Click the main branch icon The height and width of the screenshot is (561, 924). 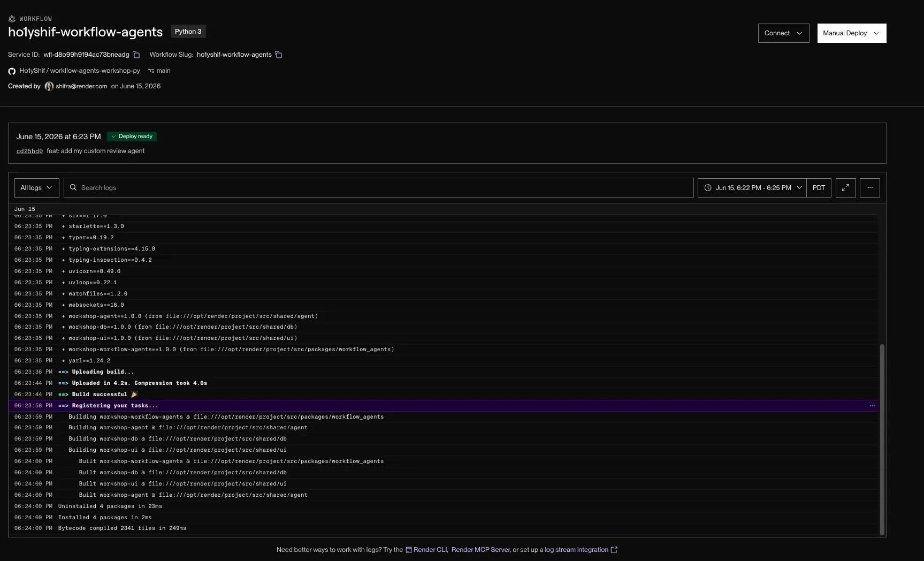click(151, 71)
